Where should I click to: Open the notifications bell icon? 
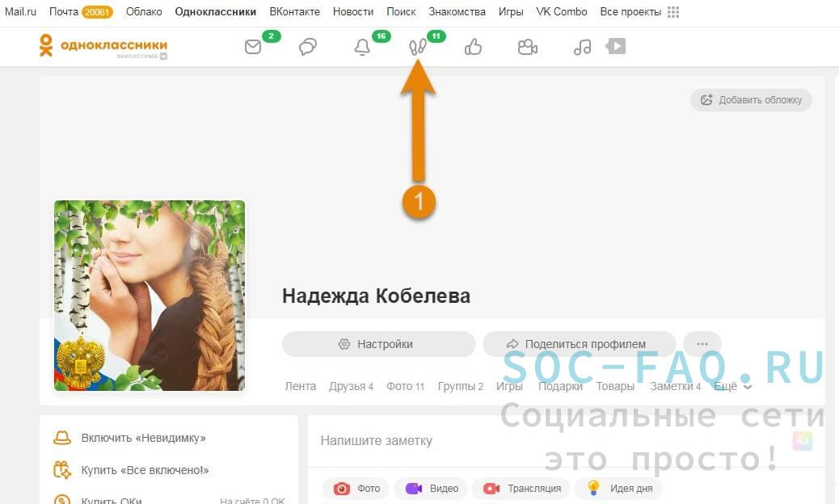362,48
